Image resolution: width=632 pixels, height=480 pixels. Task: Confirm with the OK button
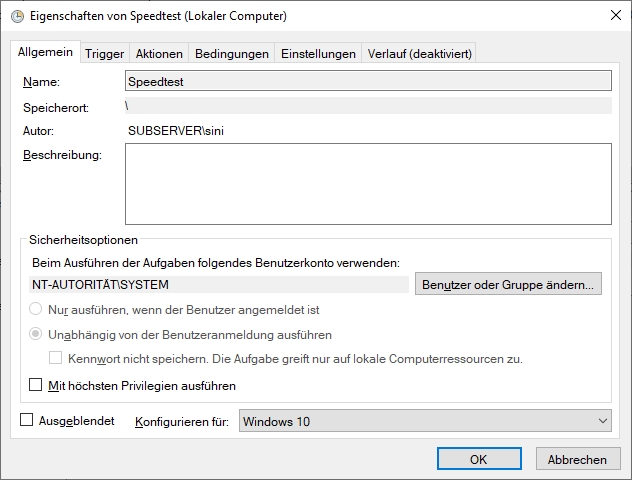click(x=479, y=459)
